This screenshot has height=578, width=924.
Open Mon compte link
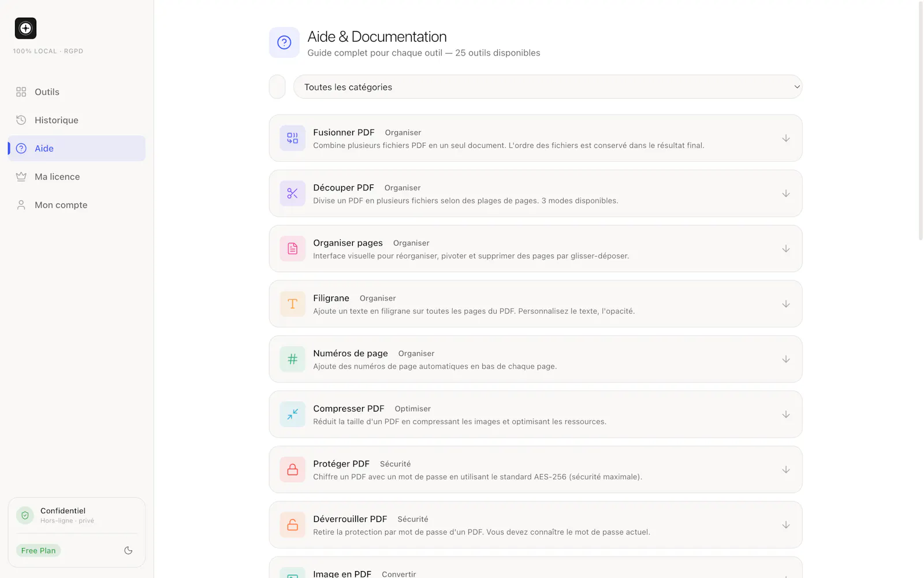click(x=77, y=205)
